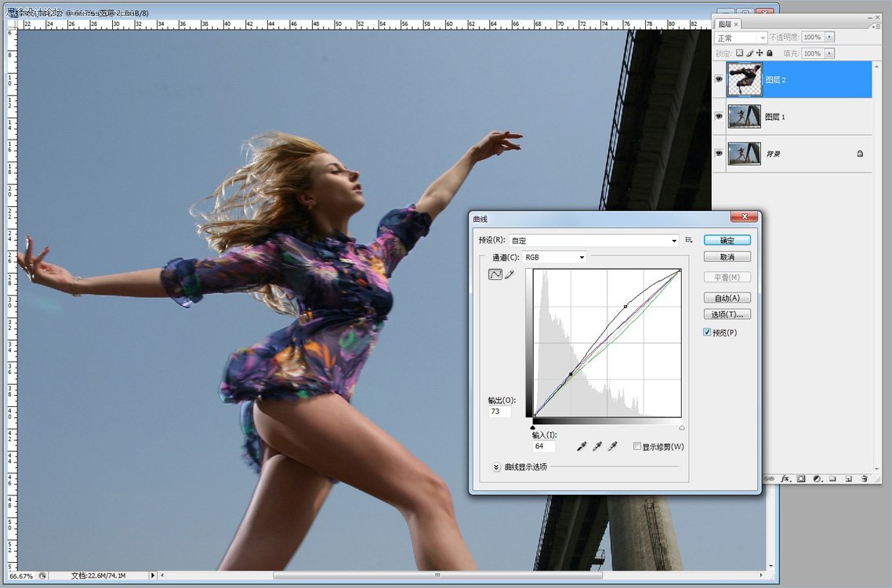Click lock transparent pixels icon
This screenshot has height=588, width=892.
tap(739, 53)
